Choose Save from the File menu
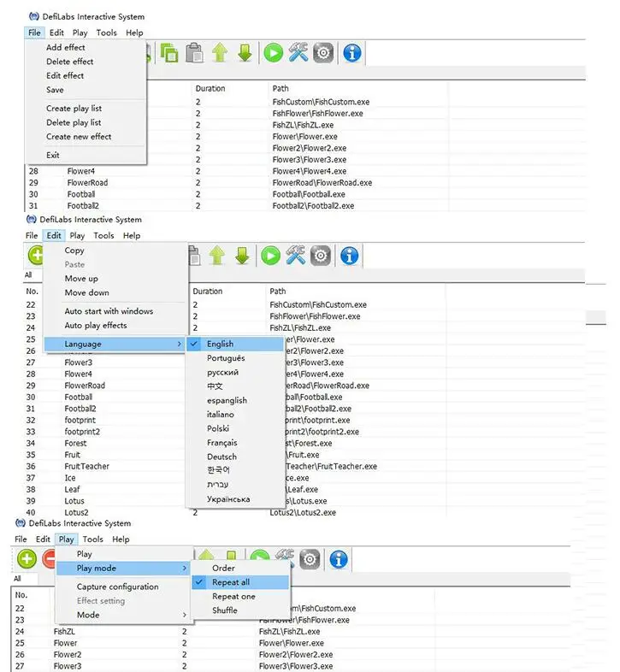 [86, 90]
